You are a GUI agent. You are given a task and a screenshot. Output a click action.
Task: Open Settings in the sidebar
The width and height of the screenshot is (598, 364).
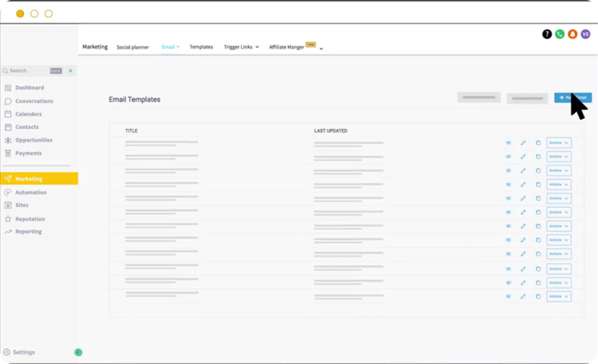23,352
